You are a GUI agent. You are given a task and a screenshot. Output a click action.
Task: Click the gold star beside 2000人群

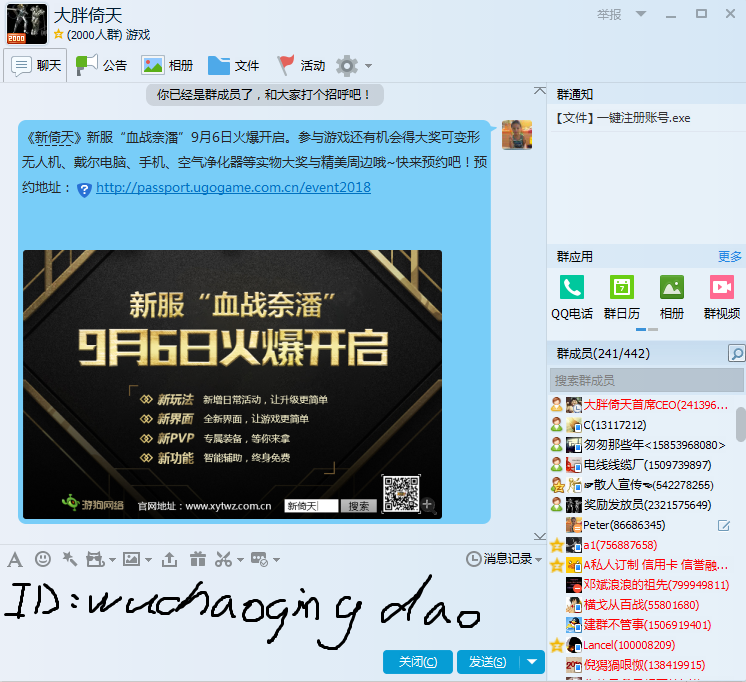point(59,34)
